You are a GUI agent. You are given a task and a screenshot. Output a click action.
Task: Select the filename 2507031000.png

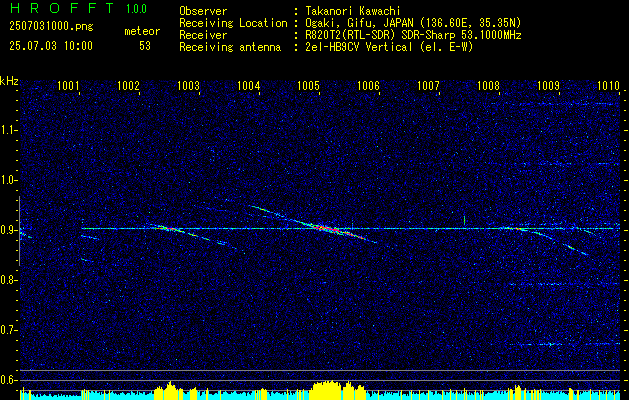51,27
